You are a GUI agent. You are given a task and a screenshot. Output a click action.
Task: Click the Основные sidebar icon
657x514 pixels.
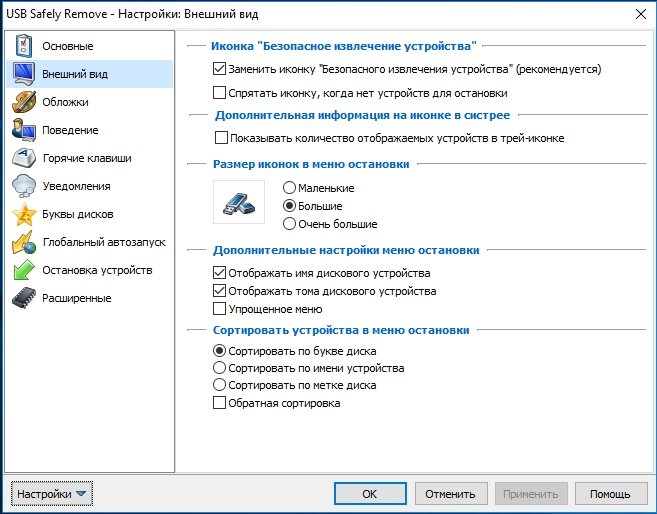pyautogui.click(x=23, y=46)
